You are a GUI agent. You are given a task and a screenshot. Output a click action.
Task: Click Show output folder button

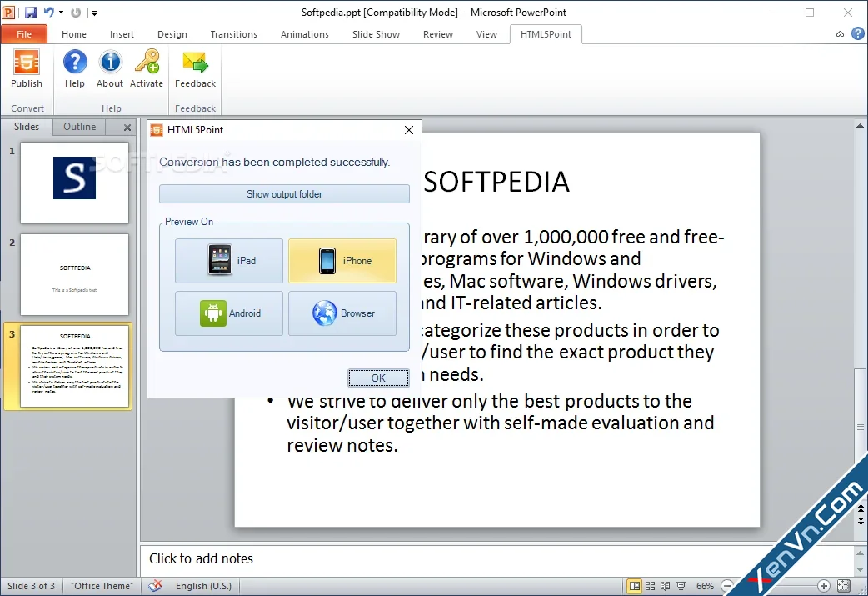(284, 194)
